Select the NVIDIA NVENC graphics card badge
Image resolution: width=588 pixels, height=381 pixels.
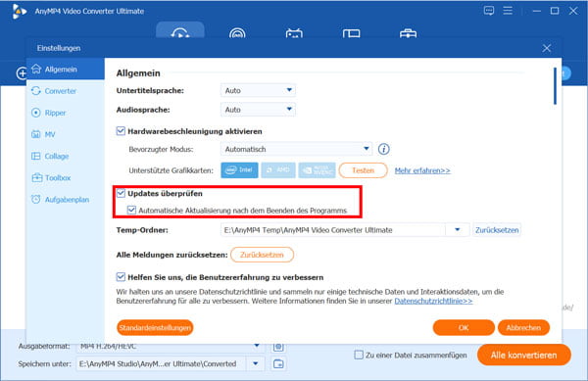[317, 170]
